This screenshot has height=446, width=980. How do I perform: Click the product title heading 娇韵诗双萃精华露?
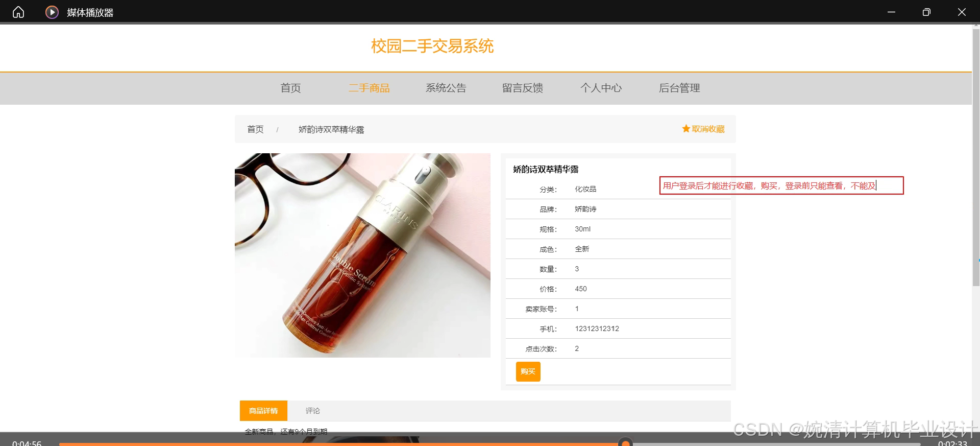(546, 169)
